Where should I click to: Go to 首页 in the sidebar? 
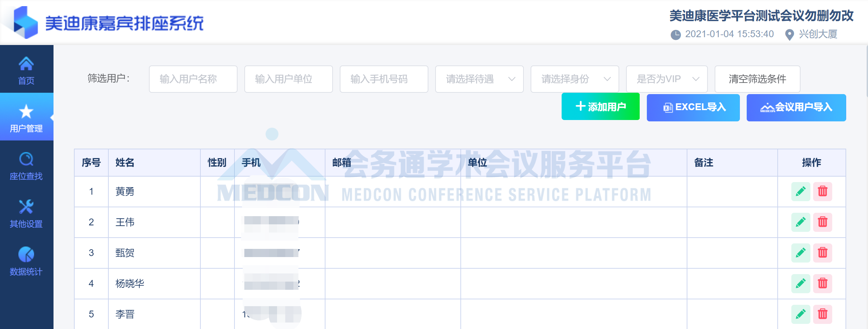[26, 70]
